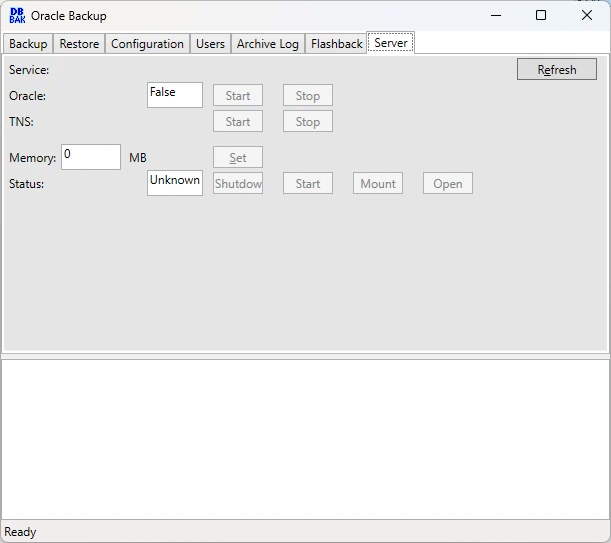Go to the Configuration tab
Viewport: 611px width, 543px height.
[x=147, y=44]
